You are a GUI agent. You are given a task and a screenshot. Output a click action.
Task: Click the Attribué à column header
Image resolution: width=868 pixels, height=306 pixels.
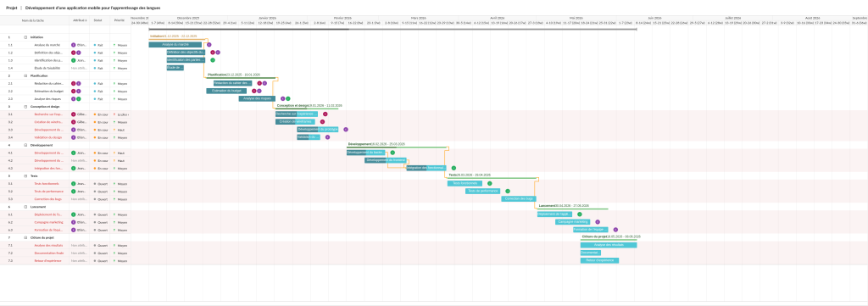pyautogui.click(x=80, y=20)
